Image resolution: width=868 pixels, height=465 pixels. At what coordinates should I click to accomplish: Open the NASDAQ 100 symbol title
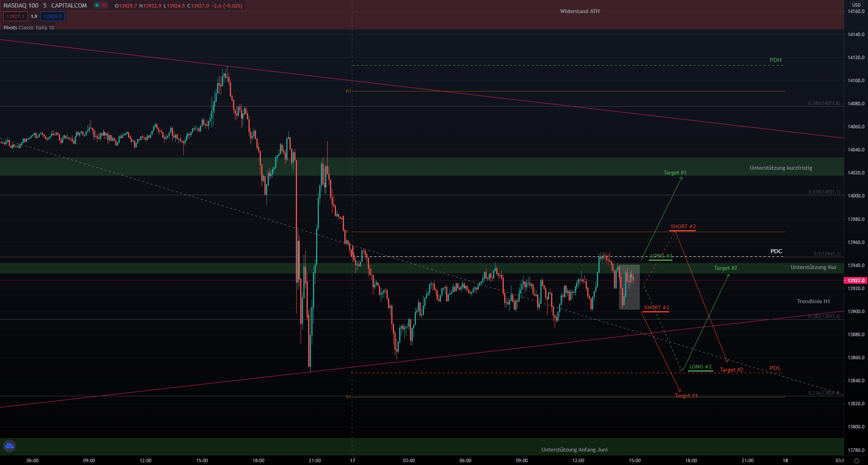tap(21, 6)
